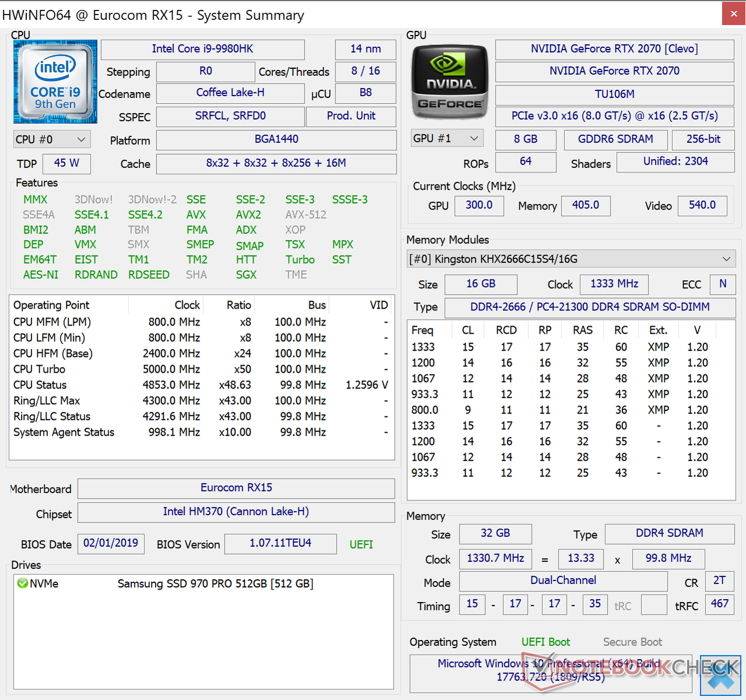Click the µCU value B8

[366, 93]
